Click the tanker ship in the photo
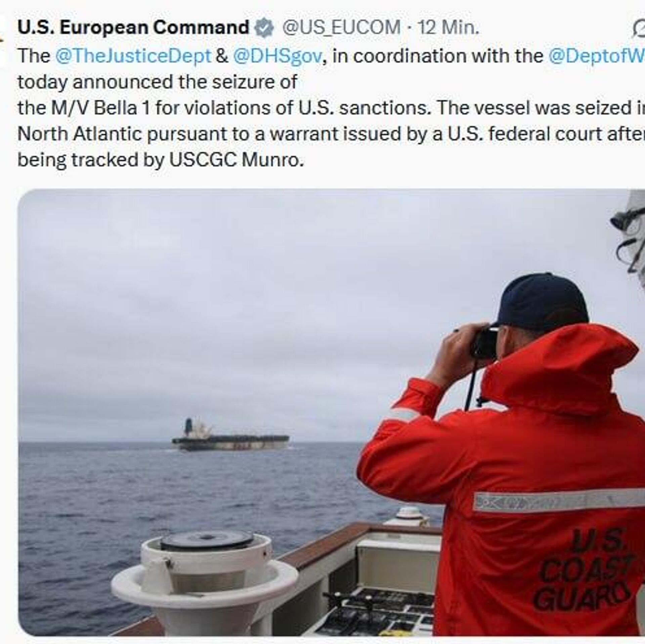 pos(230,436)
